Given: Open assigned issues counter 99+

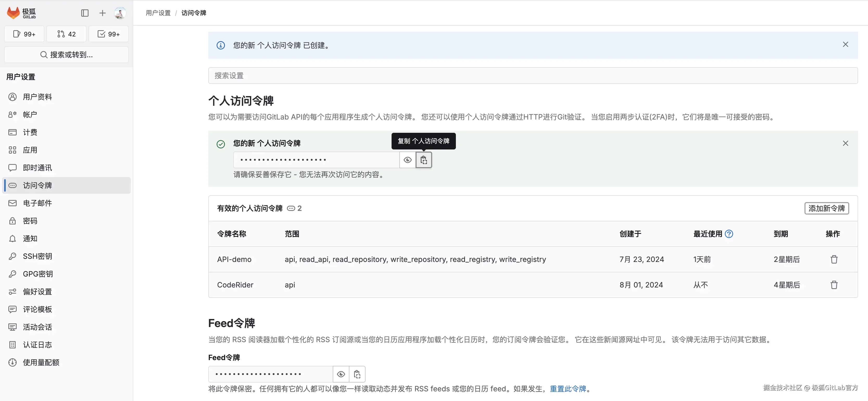Looking at the screenshot, I should pyautogui.click(x=24, y=34).
